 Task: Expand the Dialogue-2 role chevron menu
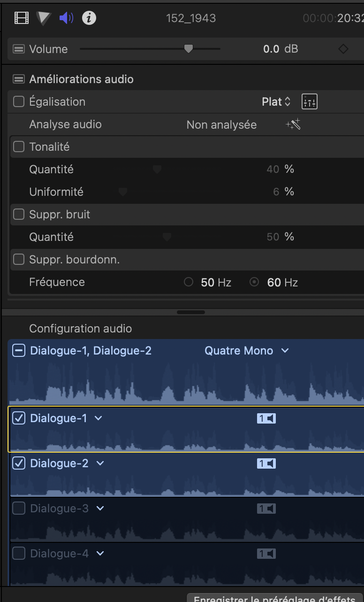(x=100, y=463)
